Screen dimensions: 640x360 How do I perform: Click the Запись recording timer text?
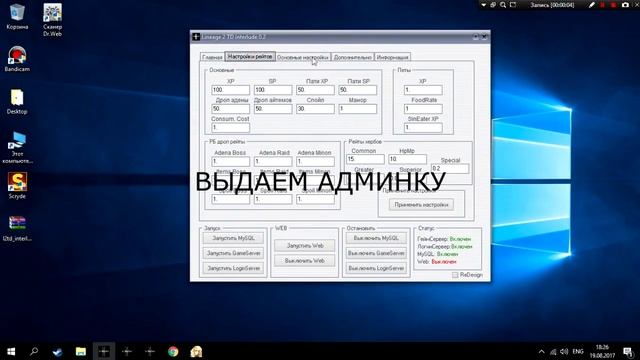(x=552, y=5)
